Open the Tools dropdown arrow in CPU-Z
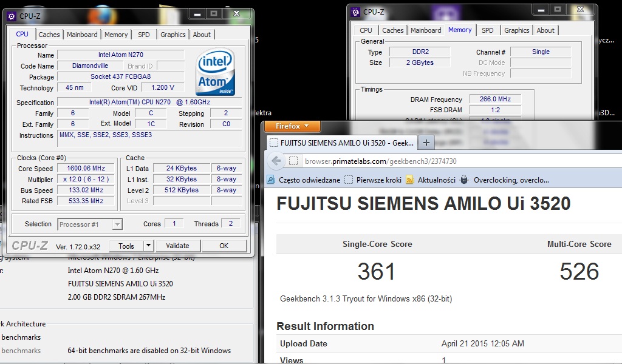Viewport: 622px width, 364px height. tap(148, 246)
